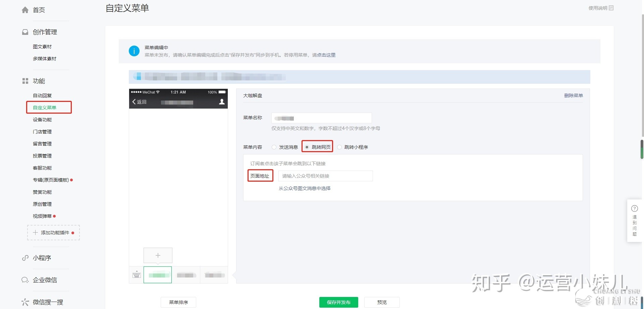Open 赞赏功能 in the sidebar

point(42,192)
